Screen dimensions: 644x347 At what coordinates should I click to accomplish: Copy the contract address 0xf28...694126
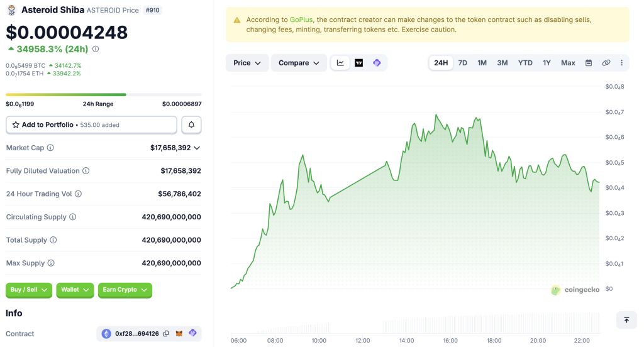[x=166, y=334]
